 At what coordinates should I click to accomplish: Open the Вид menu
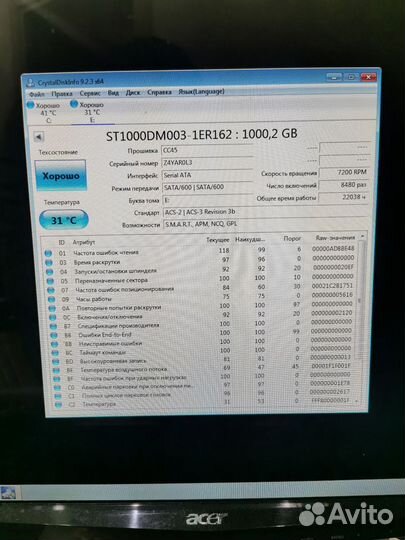tap(113, 93)
